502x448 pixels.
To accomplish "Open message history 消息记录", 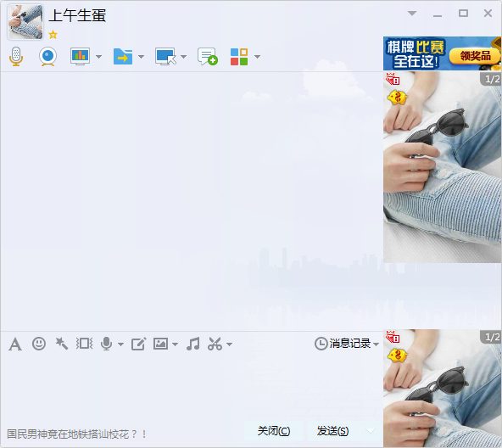I will coord(343,344).
